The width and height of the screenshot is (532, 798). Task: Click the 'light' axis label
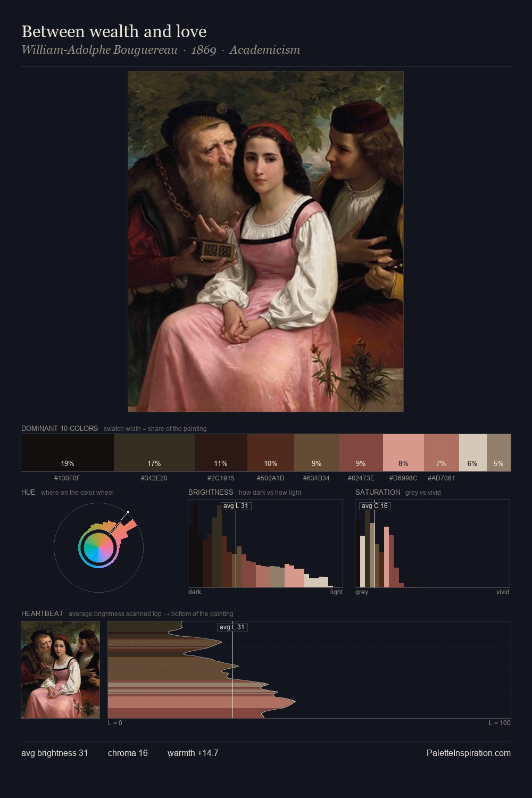tap(337, 592)
